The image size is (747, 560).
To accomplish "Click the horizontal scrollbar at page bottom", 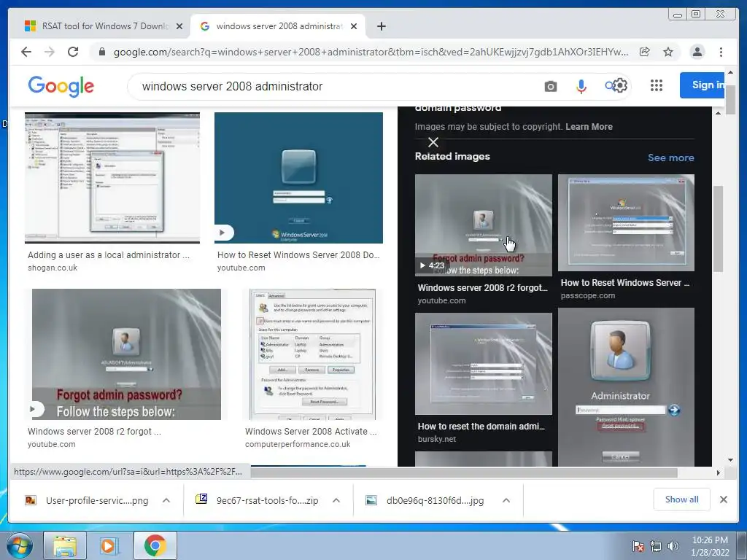I will (464, 472).
